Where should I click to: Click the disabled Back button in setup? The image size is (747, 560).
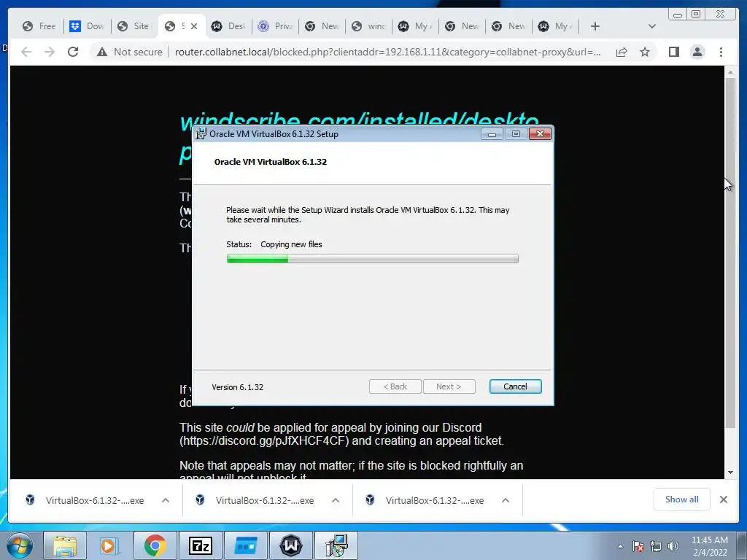[395, 386]
